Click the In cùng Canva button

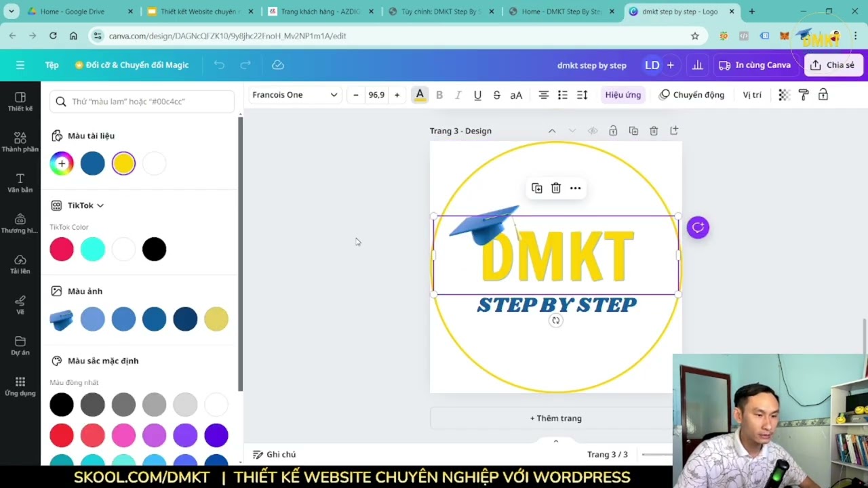pyautogui.click(x=755, y=65)
